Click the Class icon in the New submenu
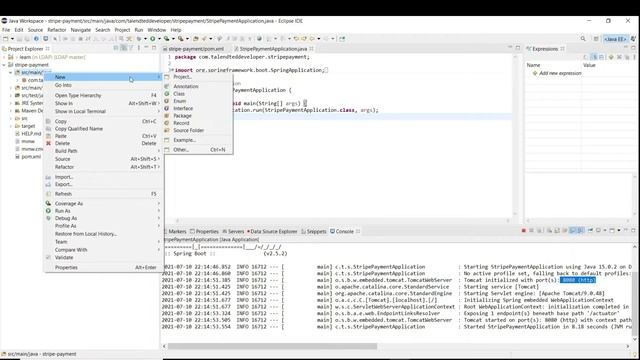 click(x=167, y=94)
